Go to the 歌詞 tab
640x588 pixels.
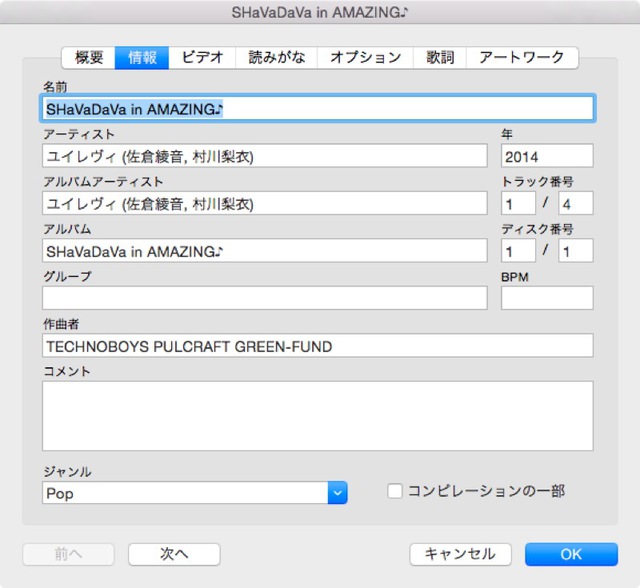pyautogui.click(x=440, y=58)
